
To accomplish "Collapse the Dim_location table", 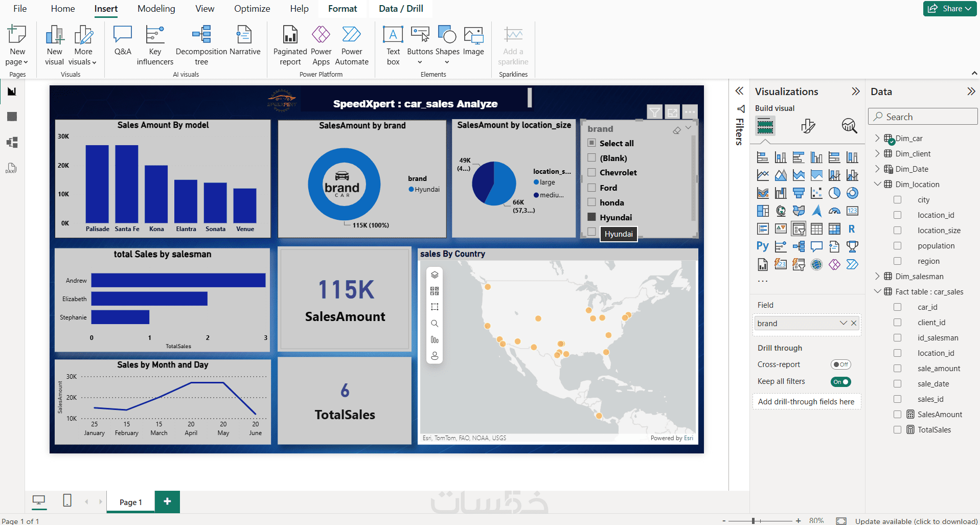I will tap(877, 184).
